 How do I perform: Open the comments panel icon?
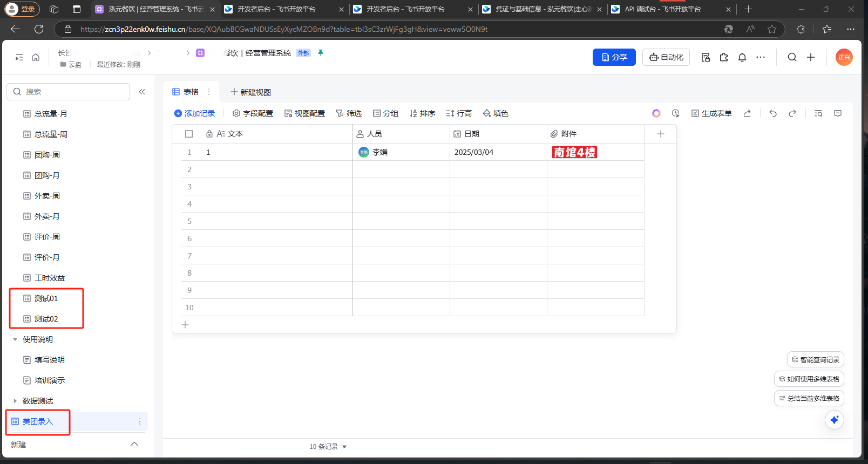838,113
